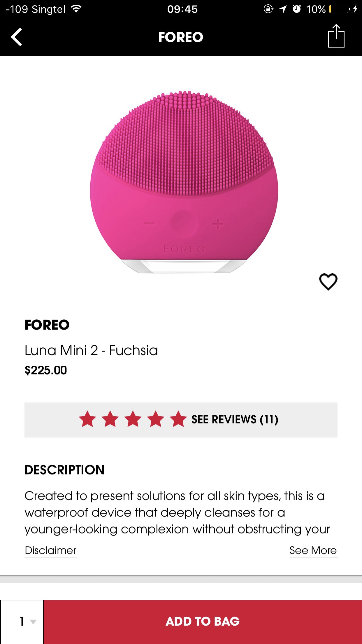Image resolution: width=362 pixels, height=644 pixels.
Task: Open the quantity dropdown showing 1
Action: click(22, 622)
